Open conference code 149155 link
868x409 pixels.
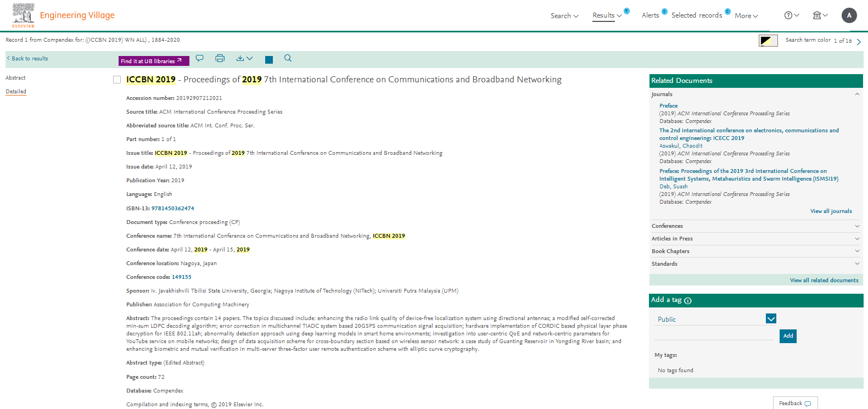pyautogui.click(x=182, y=277)
